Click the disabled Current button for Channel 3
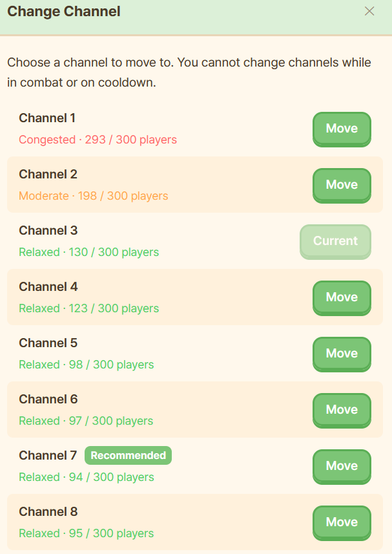The image size is (392, 554). pos(335,241)
